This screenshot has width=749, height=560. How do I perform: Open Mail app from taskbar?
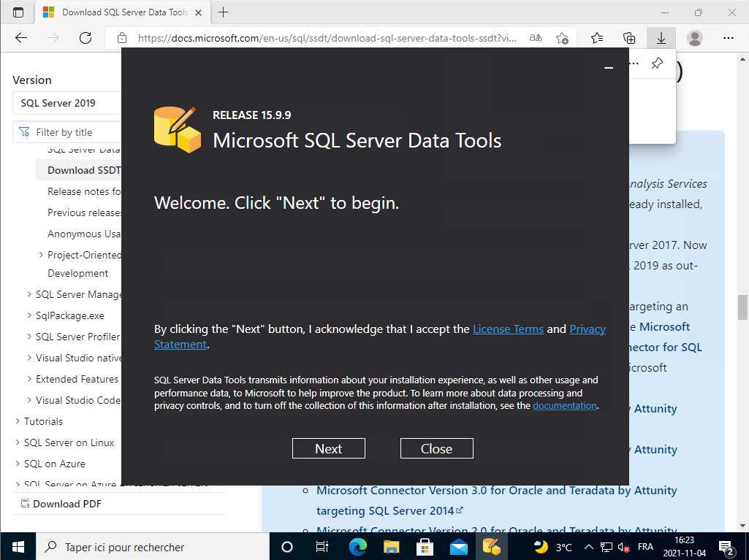[459, 547]
